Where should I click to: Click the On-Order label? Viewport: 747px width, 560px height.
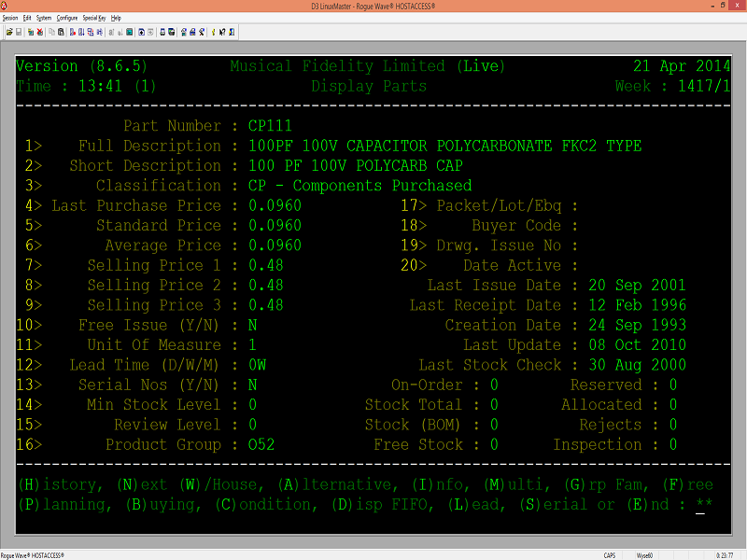coord(427,385)
